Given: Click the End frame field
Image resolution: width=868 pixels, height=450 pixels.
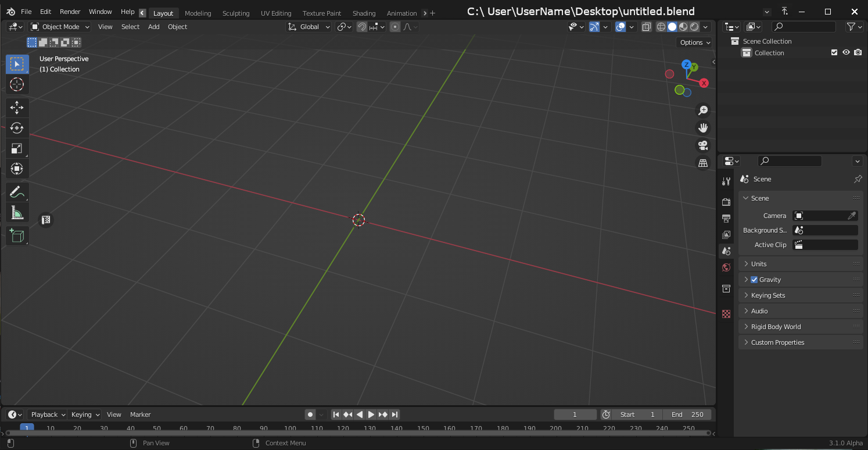Looking at the screenshot, I should tap(687, 415).
